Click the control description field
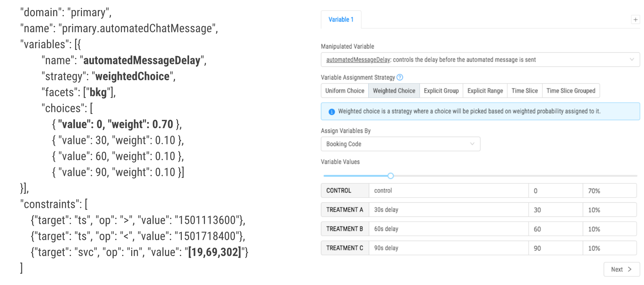Image resolution: width=644 pixels, height=285 pixels. 448,191
